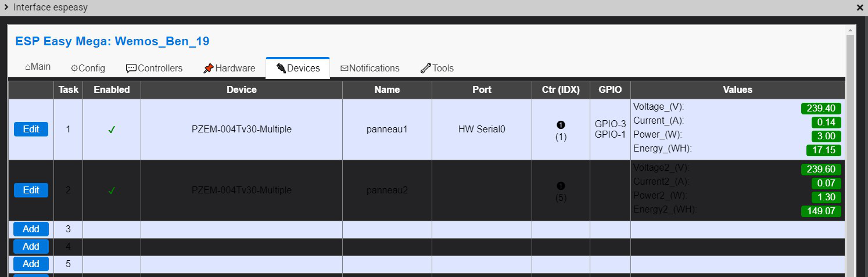The image size is (868, 277).
Task: Click the panneau2 name cell
Action: (x=387, y=190)
